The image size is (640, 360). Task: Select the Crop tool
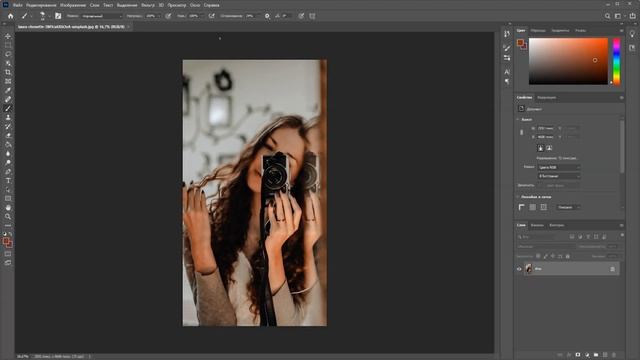[x=8, y=72]
